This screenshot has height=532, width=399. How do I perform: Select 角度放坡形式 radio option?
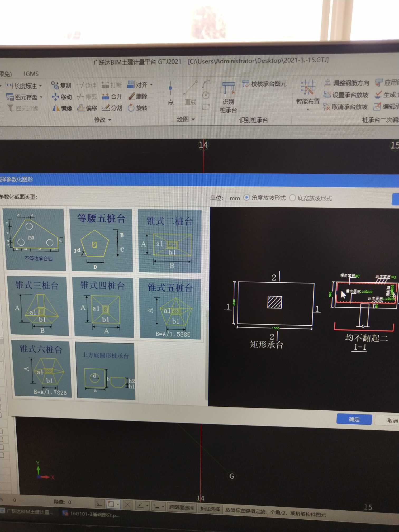tap(265, 198)
